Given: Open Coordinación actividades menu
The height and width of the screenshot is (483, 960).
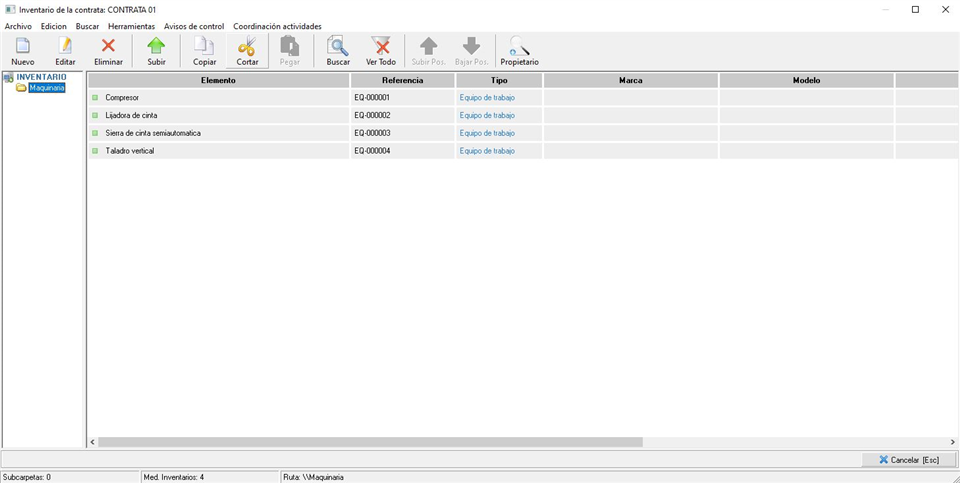Looking at the screenshot, I should point(277,26).
